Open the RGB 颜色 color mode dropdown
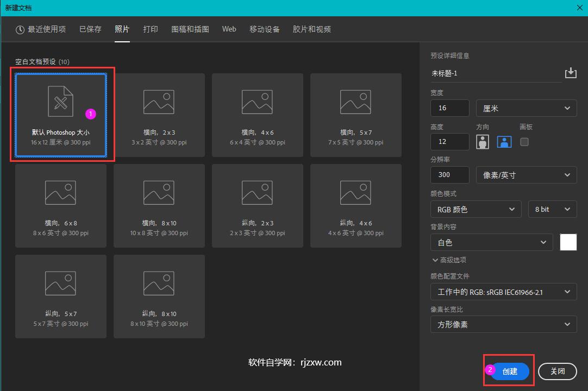Image resolution: width=588 pixels, height=391 pixels. pos(476,209)
